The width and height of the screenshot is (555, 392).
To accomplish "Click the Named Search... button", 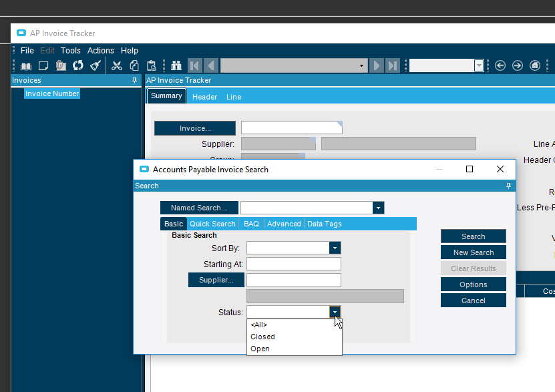I will (199, 208).
